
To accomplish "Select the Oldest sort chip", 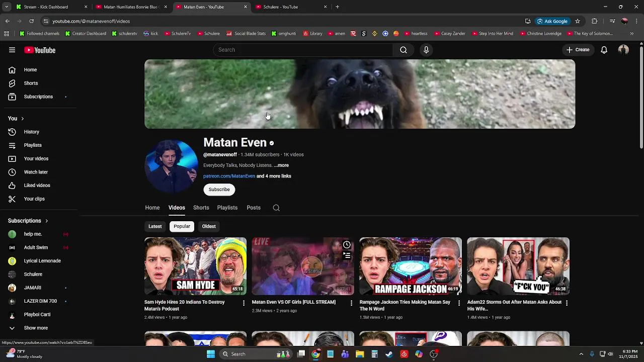I will point(209,226).
